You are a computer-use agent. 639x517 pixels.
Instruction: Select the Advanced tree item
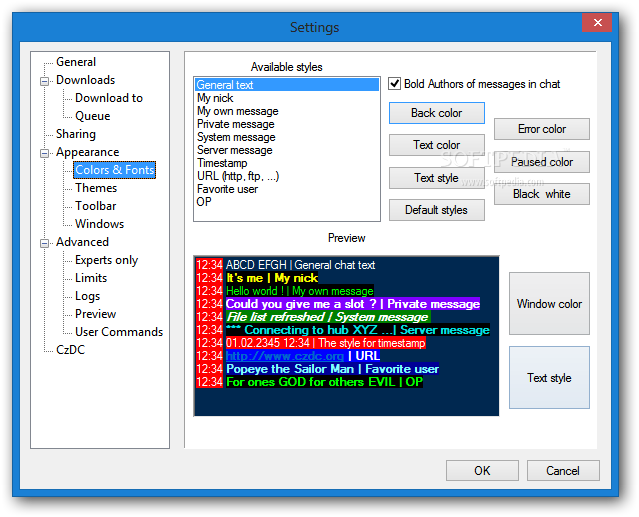[82, 242]
